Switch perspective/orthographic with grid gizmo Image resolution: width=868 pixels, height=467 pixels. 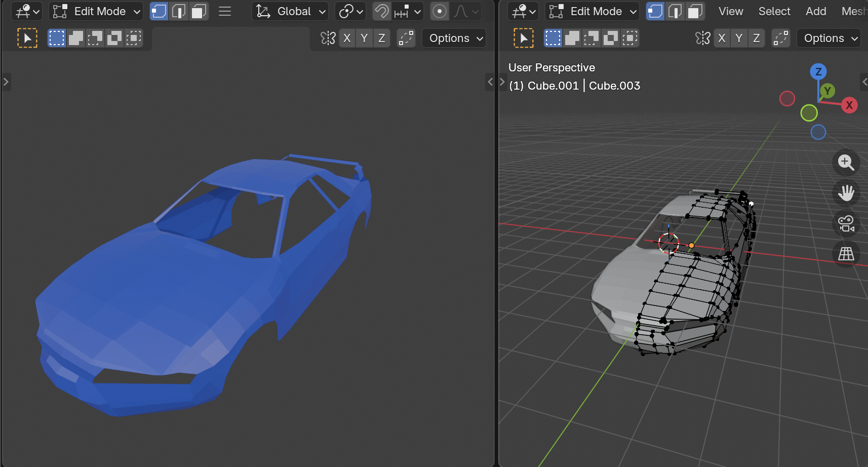[x=846, y=254]
